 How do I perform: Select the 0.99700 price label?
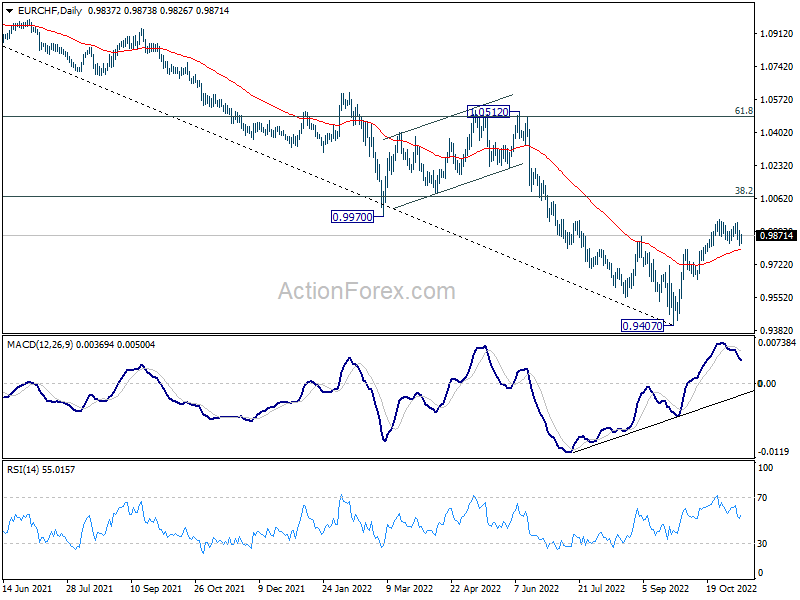click(x=353, y=217)
